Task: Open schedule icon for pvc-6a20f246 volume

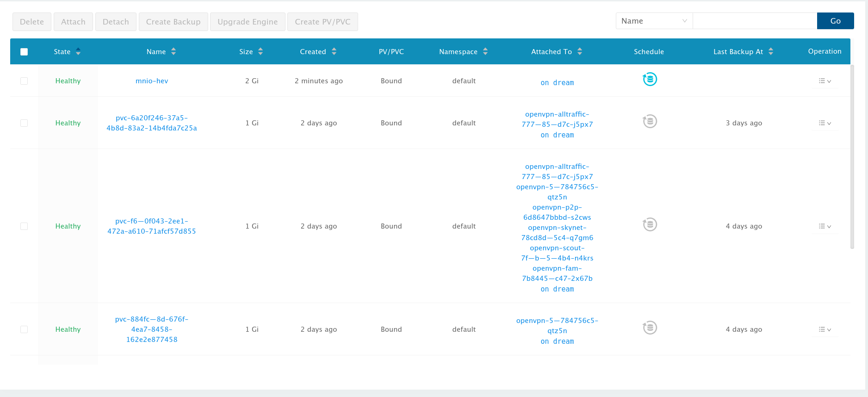Action: (650, 122)
